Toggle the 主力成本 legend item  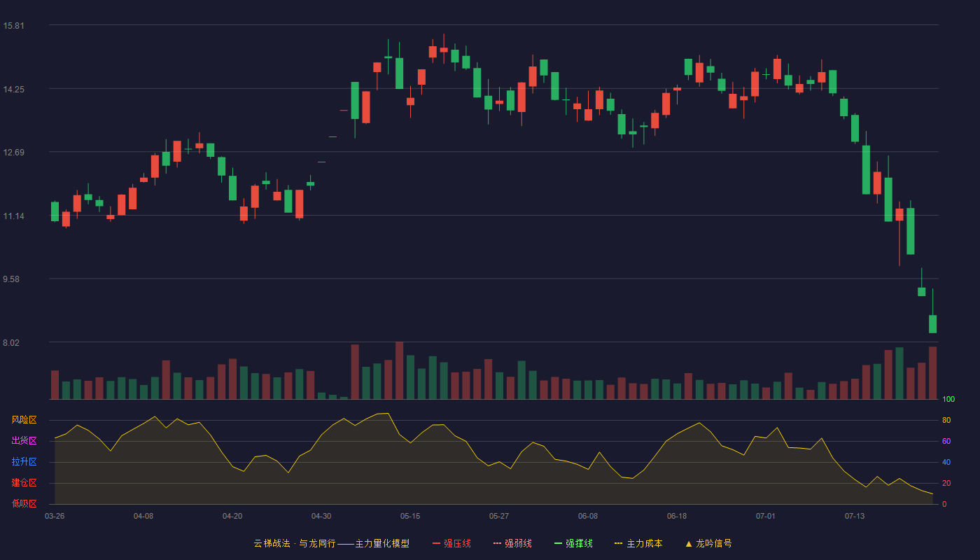[x=638, y=543]
